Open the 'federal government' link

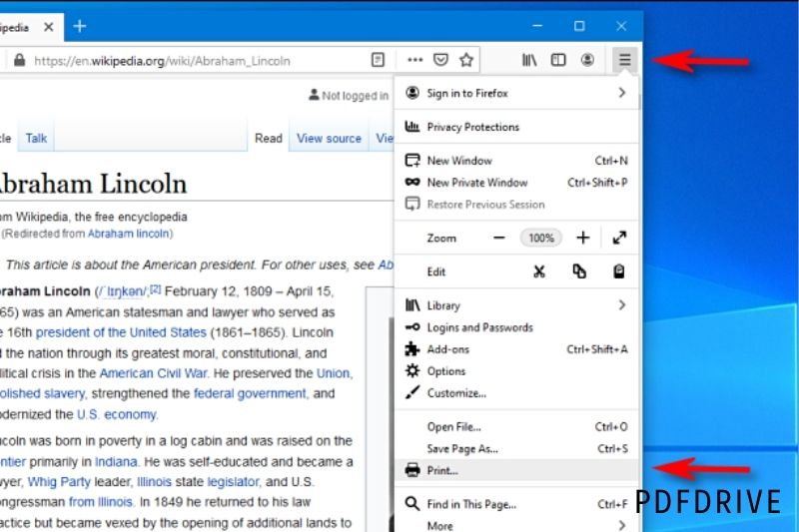(250, 393)
